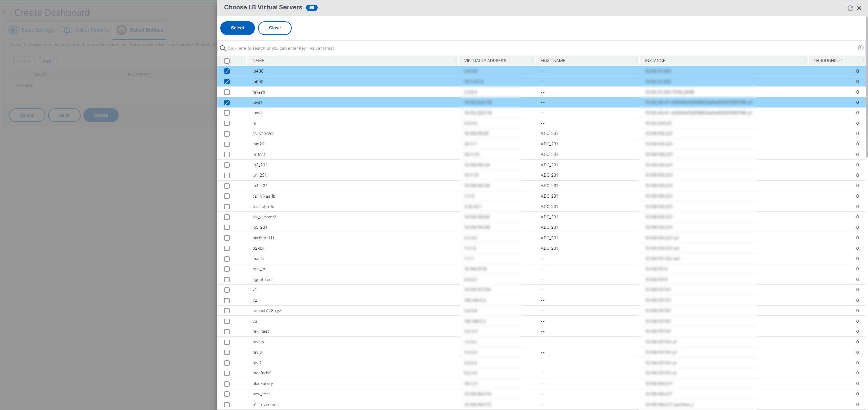This screenshot has width=868, height=410.
Task: Click the refresh icon in dialog header
Action: 850,8
